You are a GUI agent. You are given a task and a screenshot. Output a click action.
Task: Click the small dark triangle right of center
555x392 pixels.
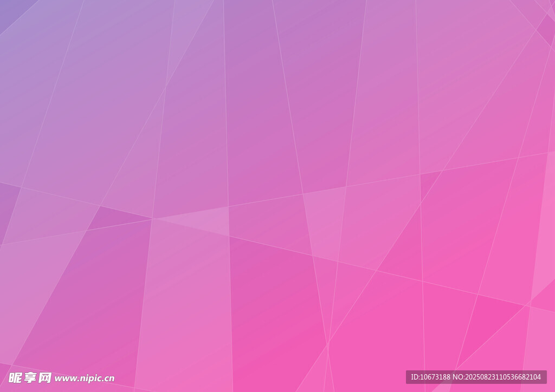click(x=428, y=181)
